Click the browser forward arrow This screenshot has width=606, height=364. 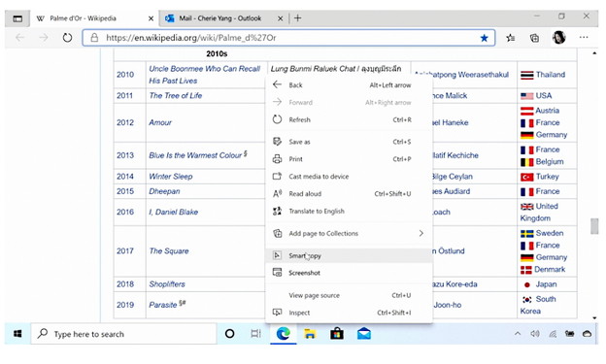[x=44, y=38]
